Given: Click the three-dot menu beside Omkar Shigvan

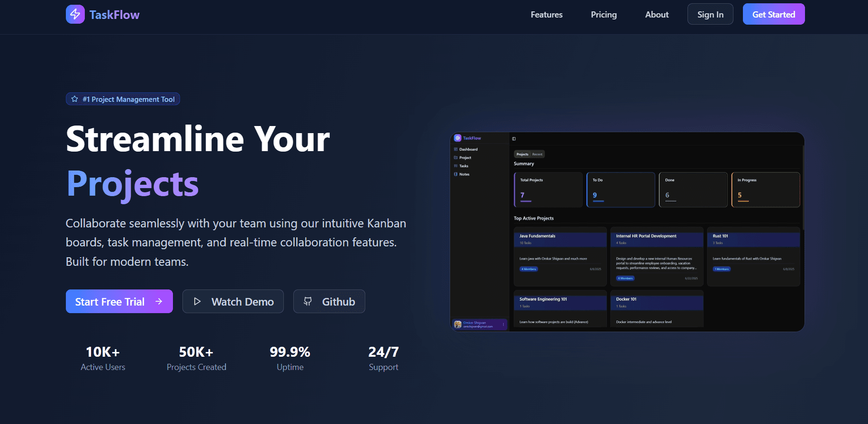Looking at the screenshot, I should 503,325.
